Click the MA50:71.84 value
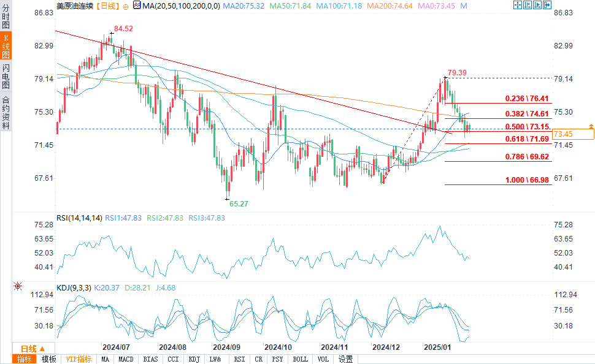The width and height of the screenshot is (595, 364). (290, 6)
